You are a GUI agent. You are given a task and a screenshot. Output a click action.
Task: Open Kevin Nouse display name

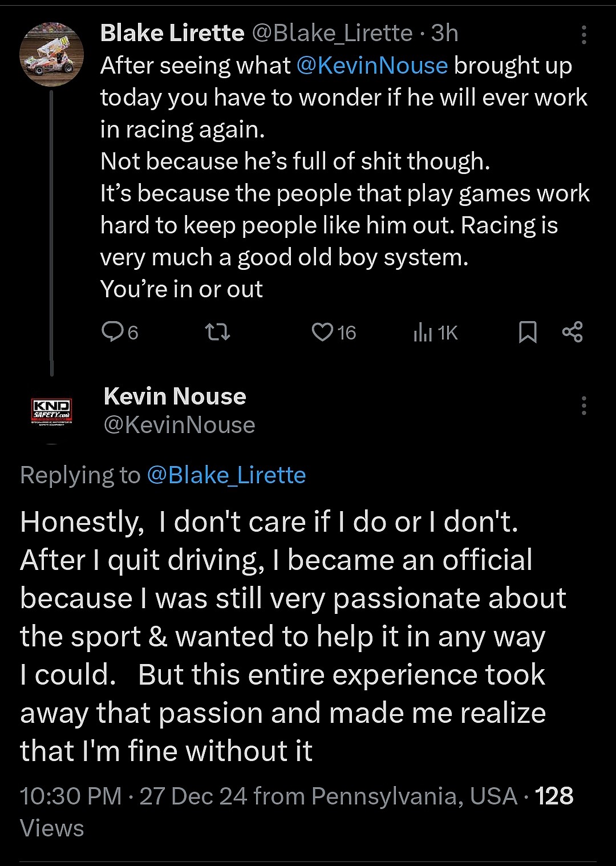175,396
